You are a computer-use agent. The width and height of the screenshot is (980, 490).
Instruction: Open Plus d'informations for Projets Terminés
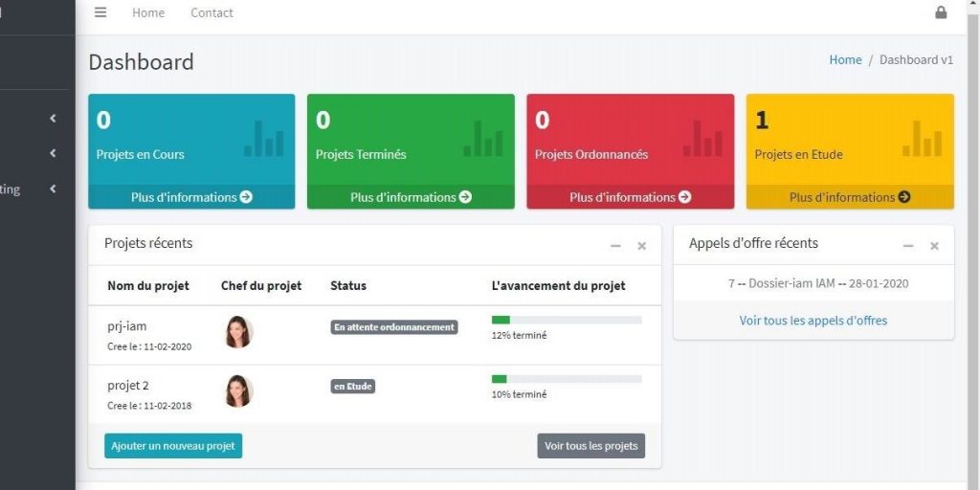[x=411, y=197]
